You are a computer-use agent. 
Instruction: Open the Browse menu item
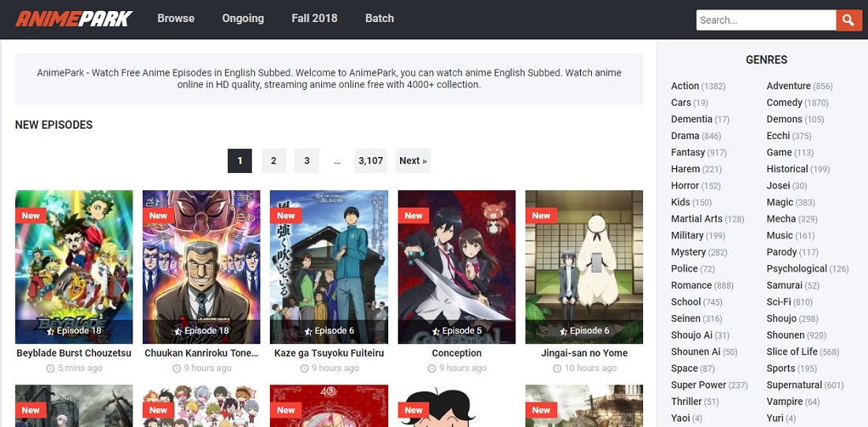pyautogui.click(x=175, y=18)
